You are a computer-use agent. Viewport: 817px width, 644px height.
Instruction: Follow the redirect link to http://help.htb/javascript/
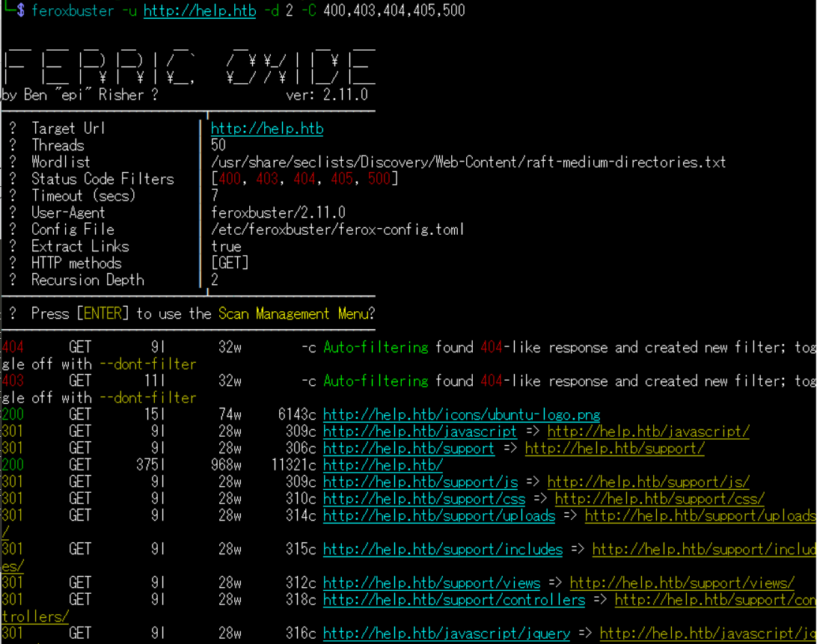[648, 432]
